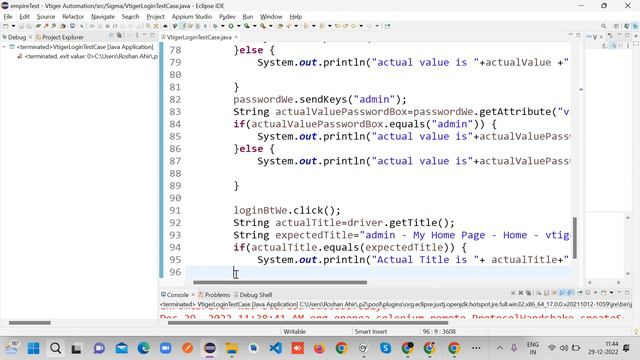Open the Windows Start button
This screenshot has height=360, width=640.
coord(33,348)
